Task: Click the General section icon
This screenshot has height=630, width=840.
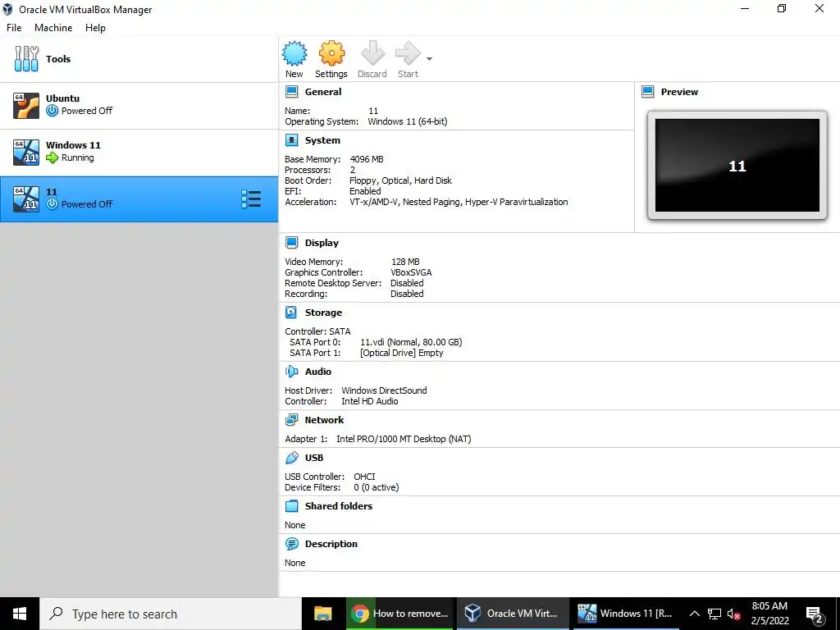Action: (x=291, y=92)
